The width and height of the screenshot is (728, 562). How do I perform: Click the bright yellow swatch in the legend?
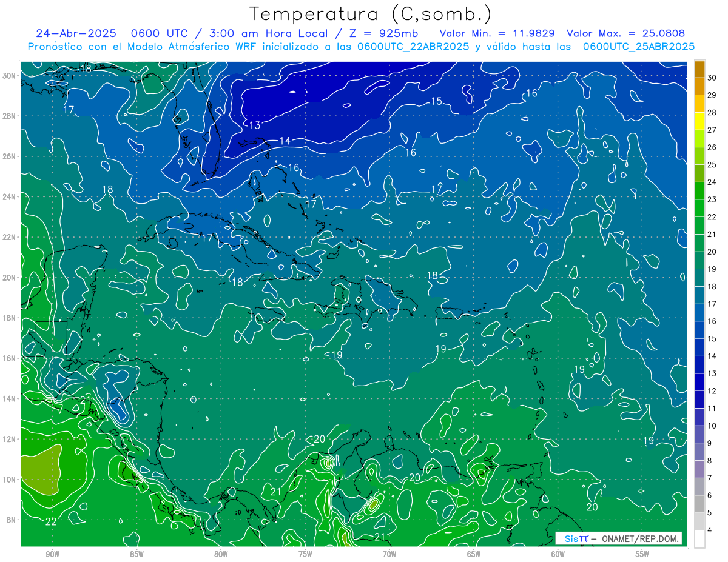[699, 121]
